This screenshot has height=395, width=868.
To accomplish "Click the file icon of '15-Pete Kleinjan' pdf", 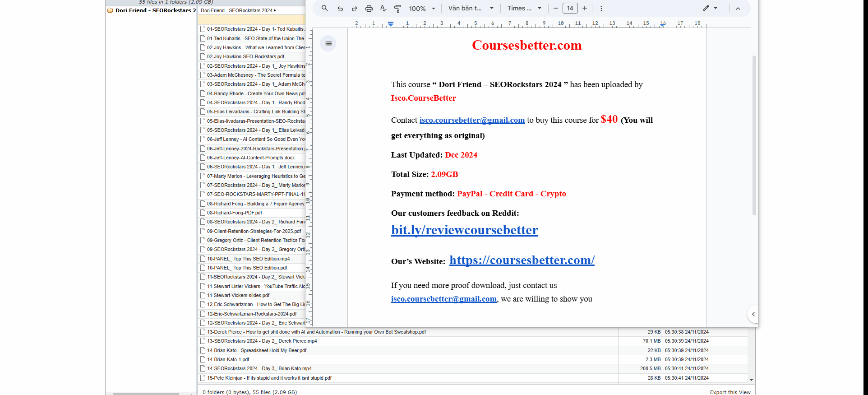I will [203, 378].
